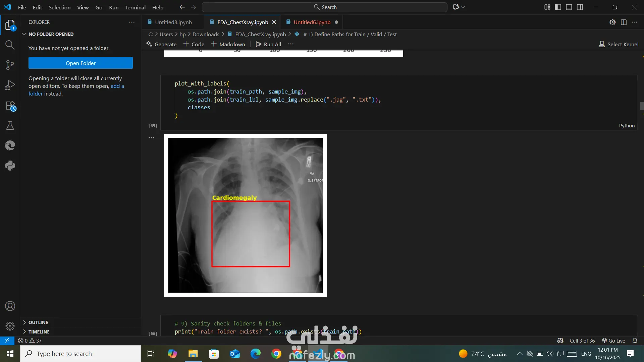The image size is (644, 362).
Task: Collapse the NO FOLDER OPENED section
Action: [x=51, y=34]
